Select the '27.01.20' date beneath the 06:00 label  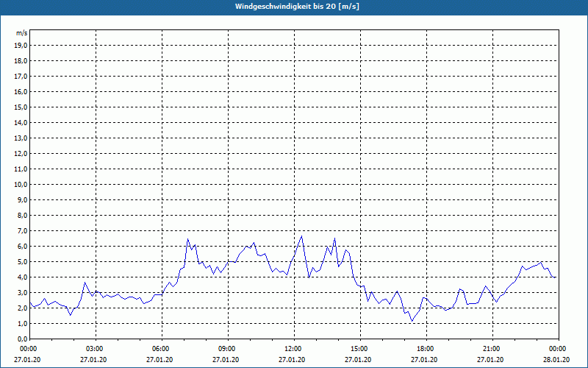[159, 359]
